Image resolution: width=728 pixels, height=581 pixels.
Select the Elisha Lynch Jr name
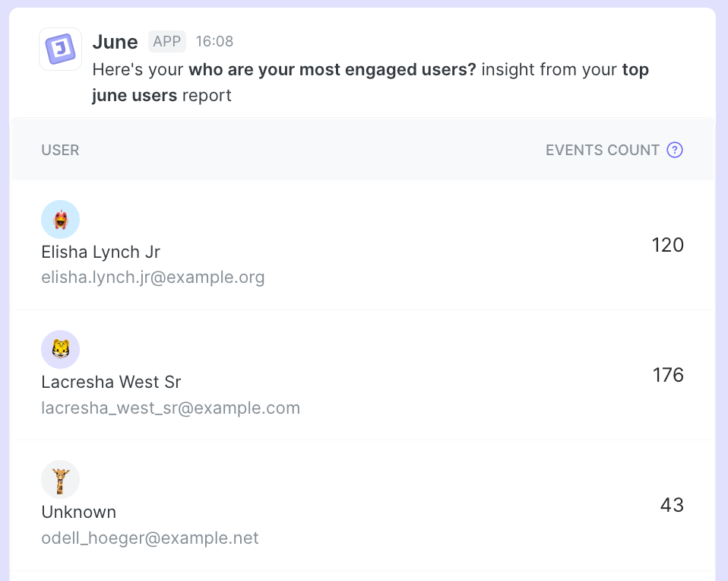point(100,252)
